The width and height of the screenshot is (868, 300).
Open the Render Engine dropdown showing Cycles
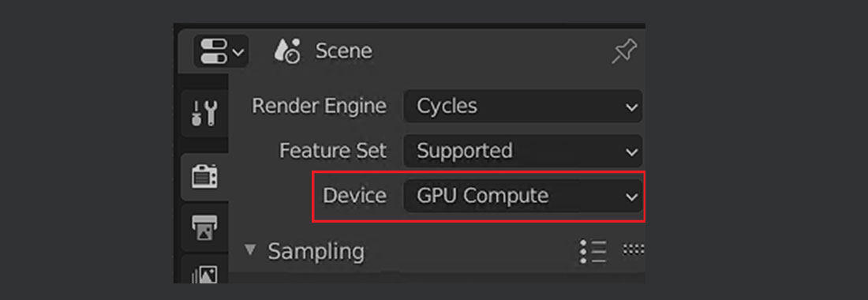coord(523,106)
